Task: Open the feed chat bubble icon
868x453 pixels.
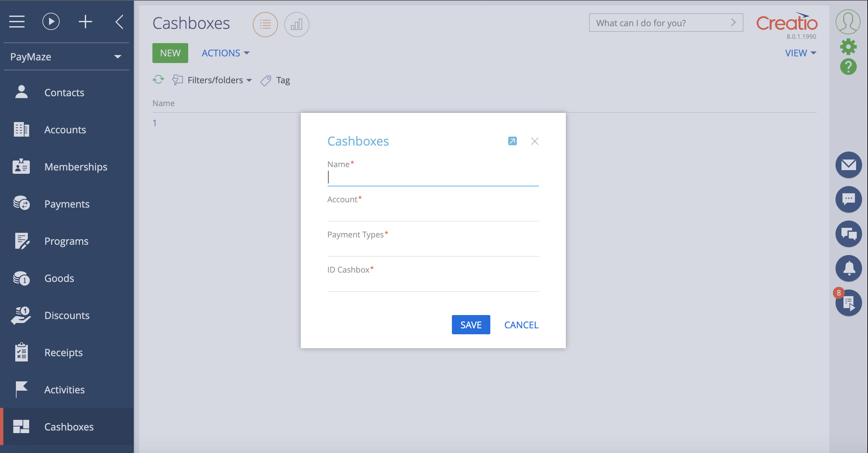Action: tap(848, 199)
